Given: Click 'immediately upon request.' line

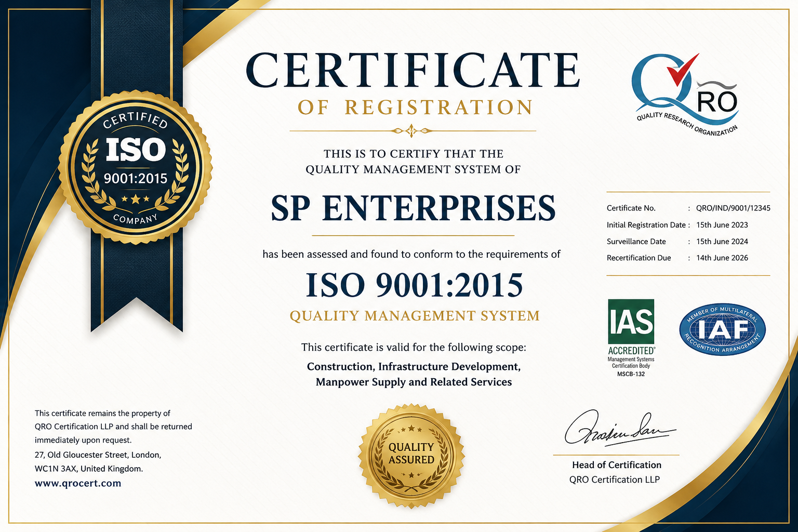Looking at the screenshot, I should 83,440.
